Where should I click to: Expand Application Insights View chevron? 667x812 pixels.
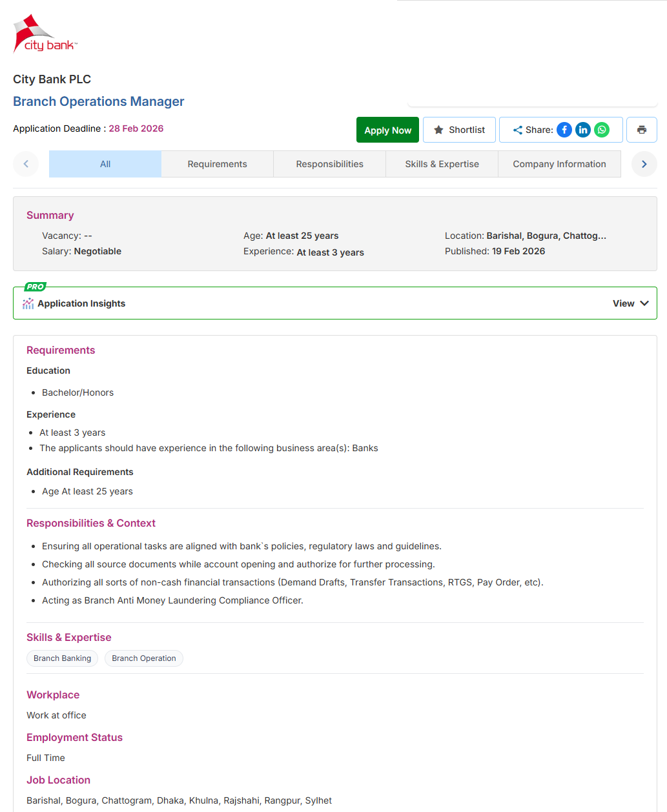point(644,303)
